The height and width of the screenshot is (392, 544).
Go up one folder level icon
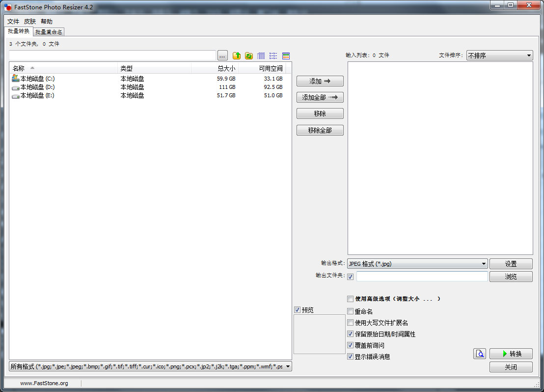tap(237, 56)
